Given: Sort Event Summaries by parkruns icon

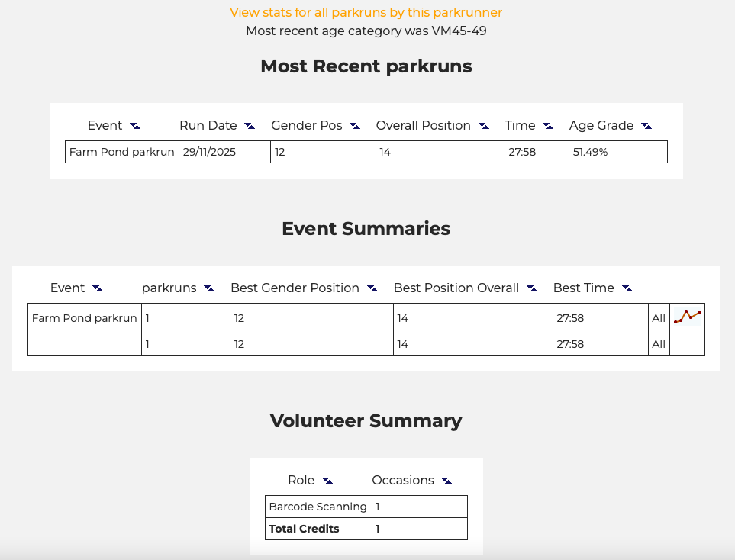Looking at the screenshot, I should pos(209,288).
